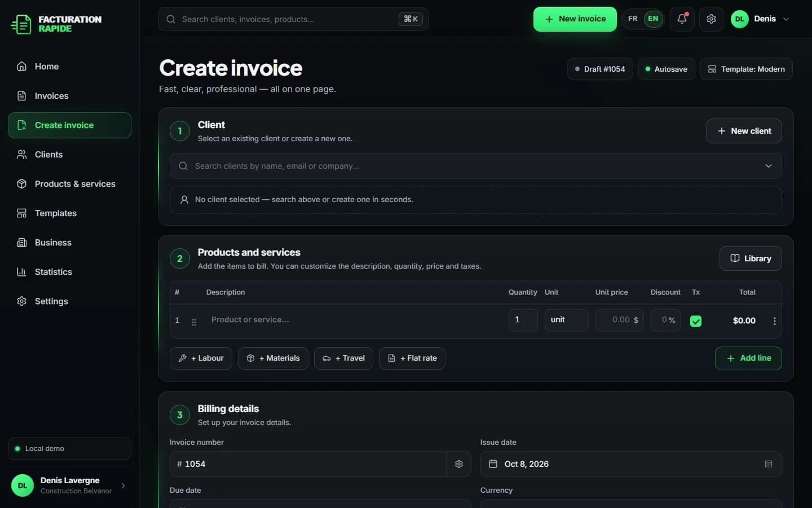Add a Travel line item
Screen dimensions: 812x508
pos(343,358)
